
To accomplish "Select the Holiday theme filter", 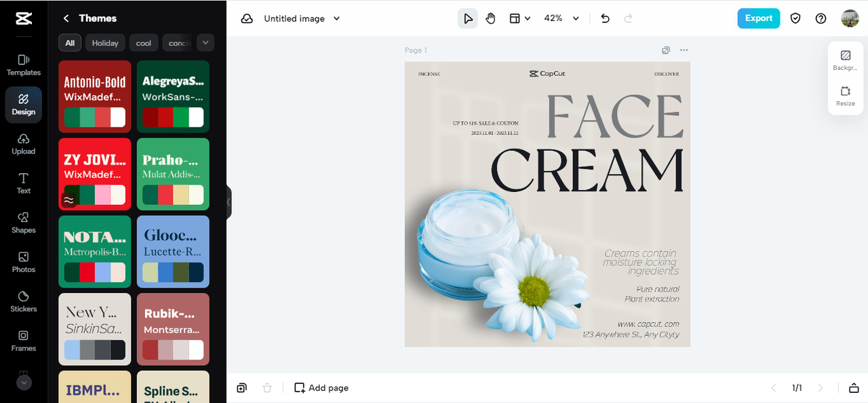I will point(105,43).
